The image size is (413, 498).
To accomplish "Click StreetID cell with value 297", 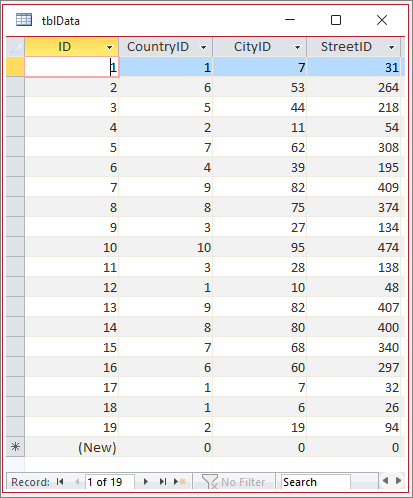I will click(353, 367).
